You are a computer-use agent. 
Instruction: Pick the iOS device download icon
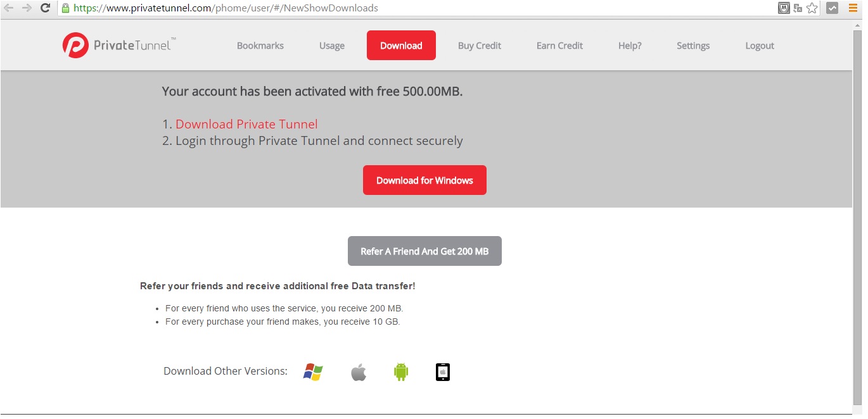(443, 372)
